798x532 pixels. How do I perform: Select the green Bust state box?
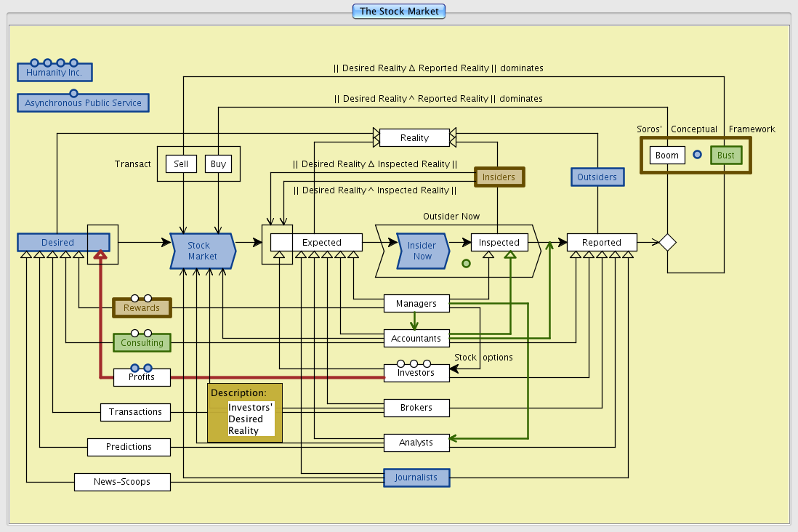(x=725, y=156)
